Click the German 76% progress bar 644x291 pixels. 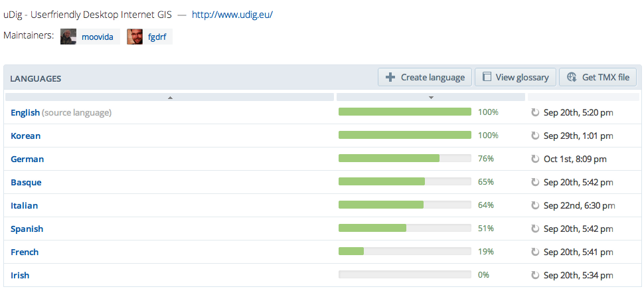pyautogui.click(x=404, y=159)
